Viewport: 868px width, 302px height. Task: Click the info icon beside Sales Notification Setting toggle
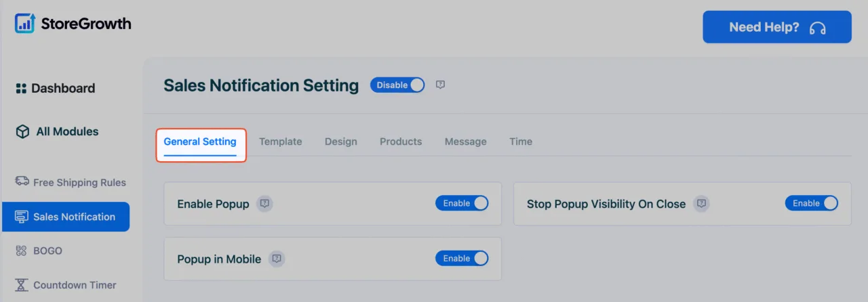click(x=440, y=85)
